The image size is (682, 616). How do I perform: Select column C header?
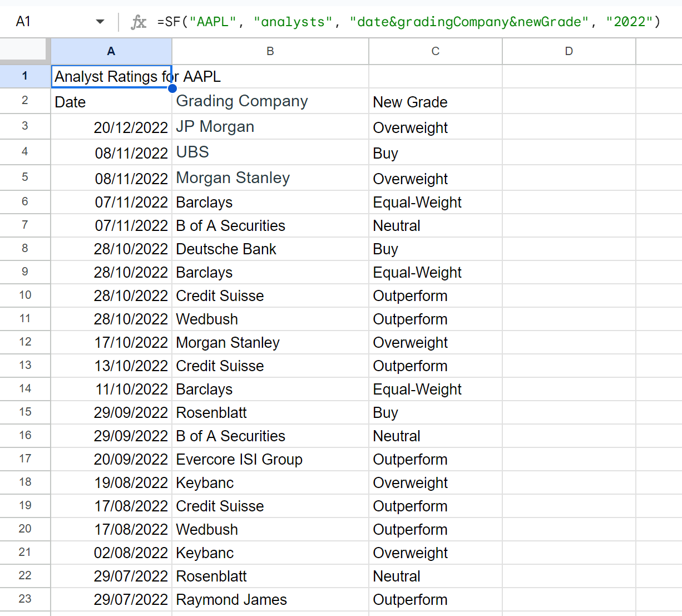click(x=436, y=51)
